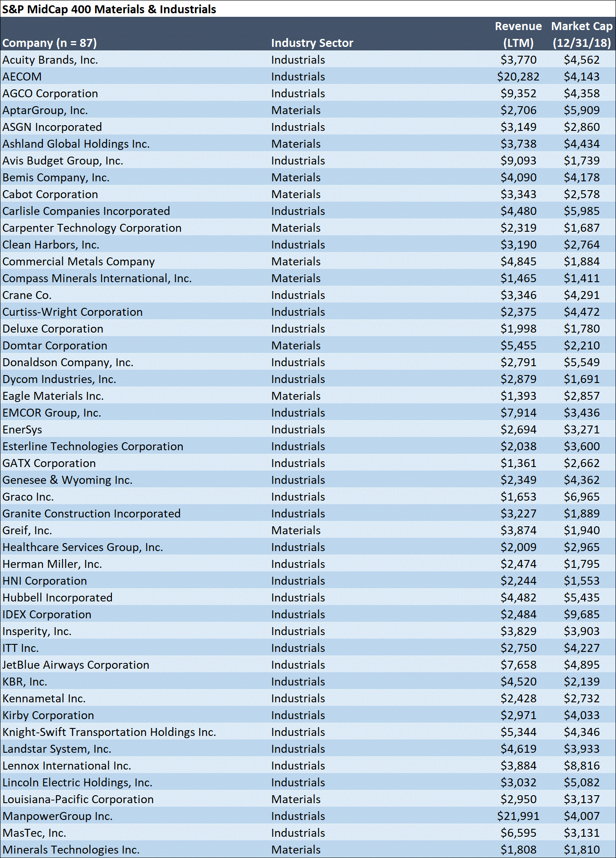Select Kirby Corporation market cap $4,033
The width and height of the screenshot is (616, 858).
[582, 715]
